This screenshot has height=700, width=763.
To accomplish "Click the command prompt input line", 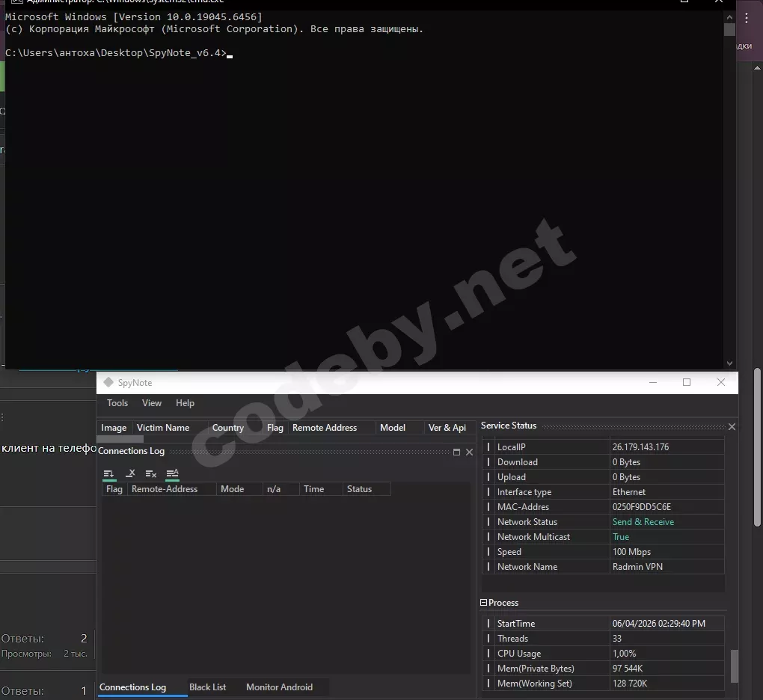I will (299, 54).
